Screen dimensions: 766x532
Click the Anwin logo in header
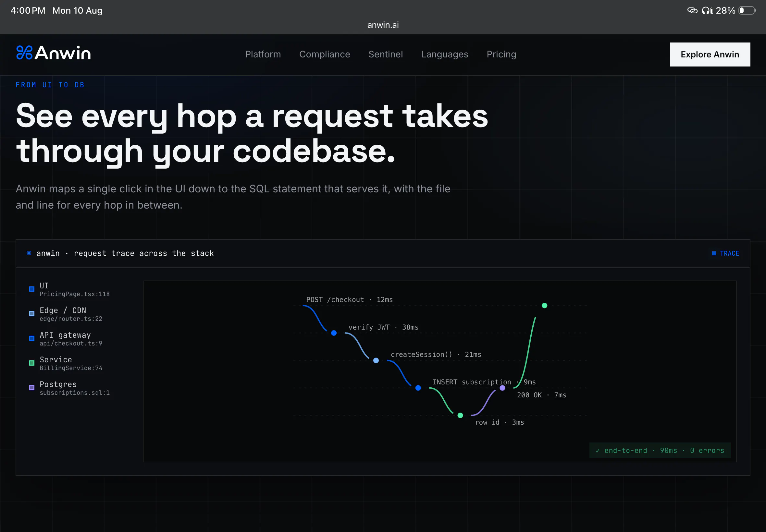(x=53, y=53)
